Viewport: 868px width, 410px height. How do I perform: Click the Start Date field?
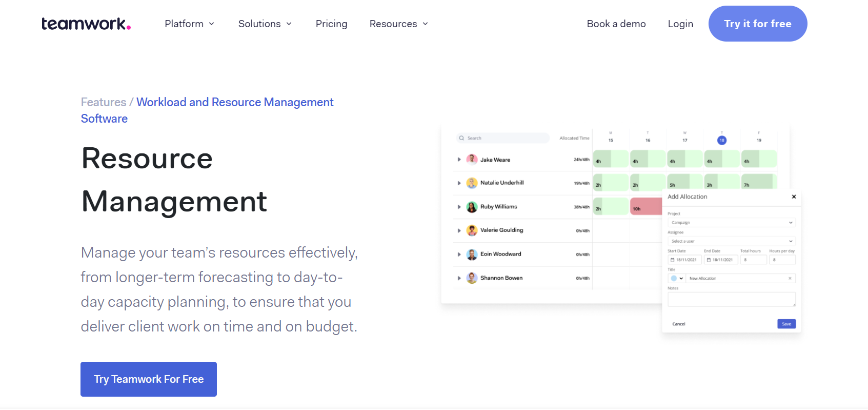(x=684, y=260)
